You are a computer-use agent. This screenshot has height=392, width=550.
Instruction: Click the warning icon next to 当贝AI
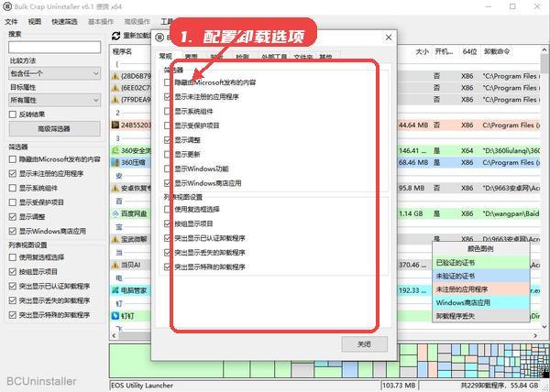pyautogui.click(x=115, y=266)
